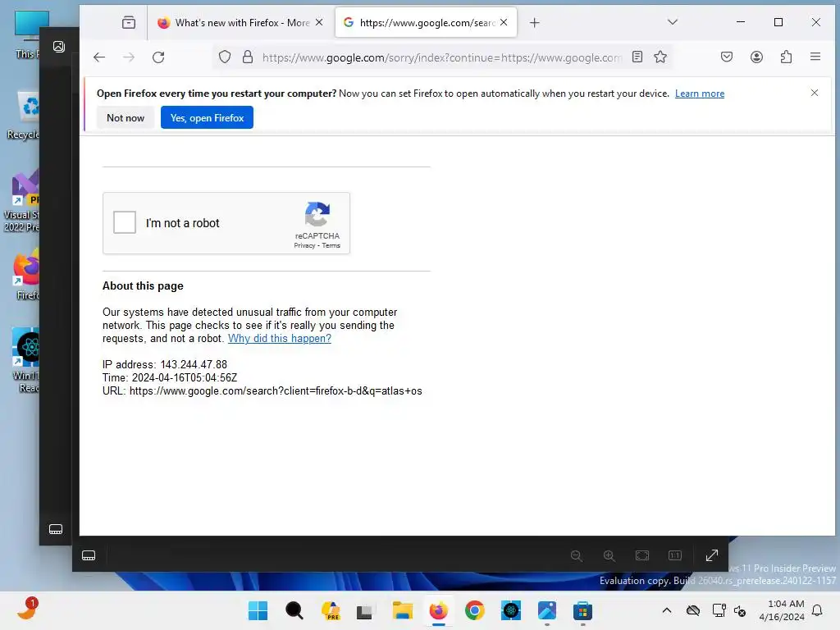Image resolution: width=840 pixels, height=630 pixels.
Task: Open the Learn more link
Action: pyautogui.click(x=700, y=94)
